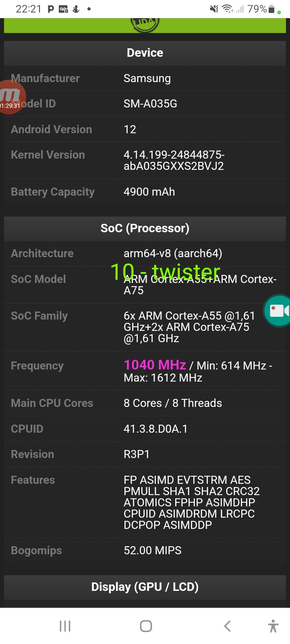Image resolution: width=290 pixels, height=644 pixels.
Task: Open recent apps navigation button
Action: click(x=65, y=626)
